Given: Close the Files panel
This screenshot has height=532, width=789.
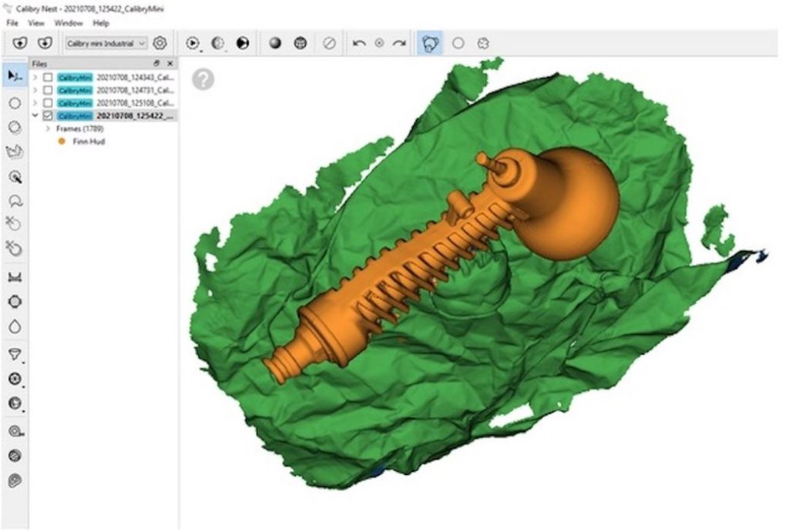Looking at the screenshot, I should [x=170, y=63].
